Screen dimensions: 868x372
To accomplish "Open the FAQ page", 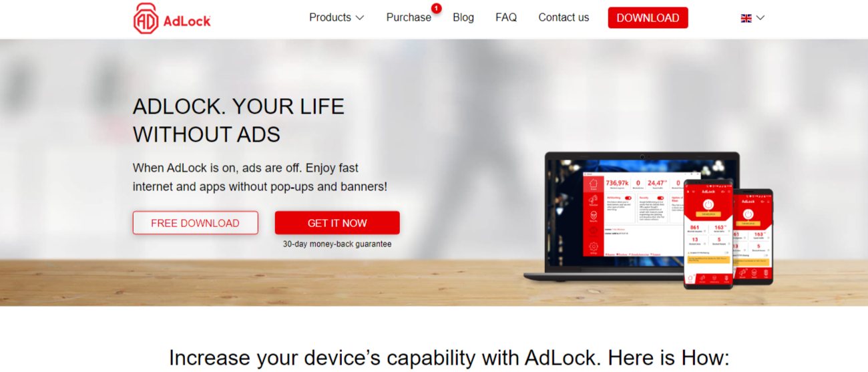I will pyautogui.click(x=506, y=17).
